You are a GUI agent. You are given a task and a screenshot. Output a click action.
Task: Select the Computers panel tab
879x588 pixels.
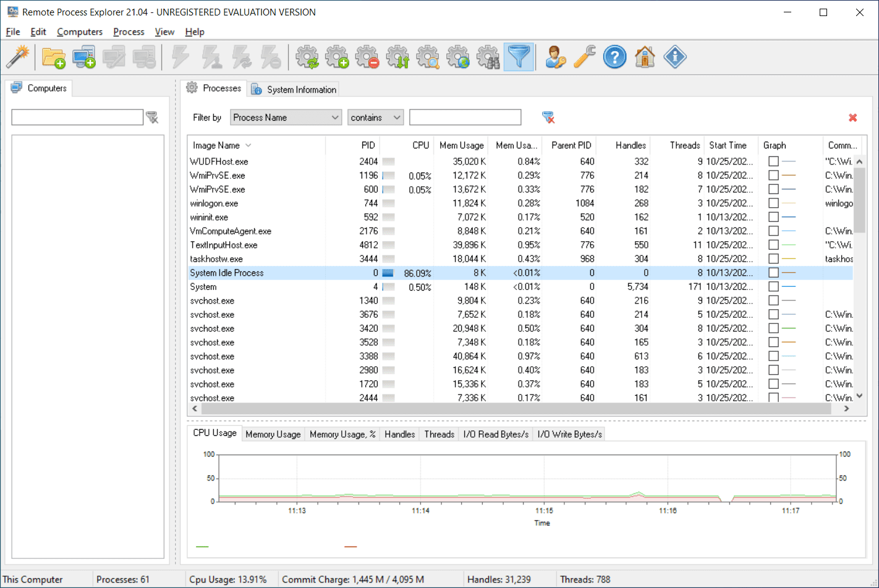click(x=39, y=88)
